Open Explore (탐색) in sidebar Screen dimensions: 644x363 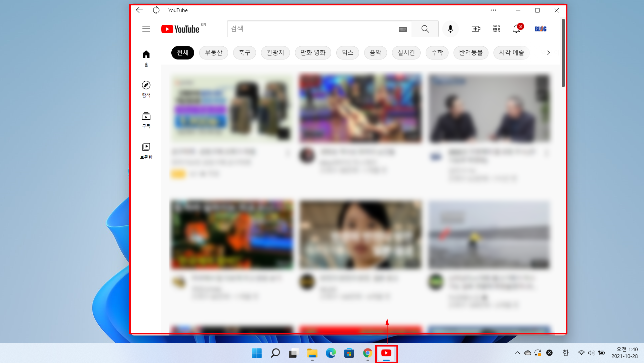tap(146, 89)
